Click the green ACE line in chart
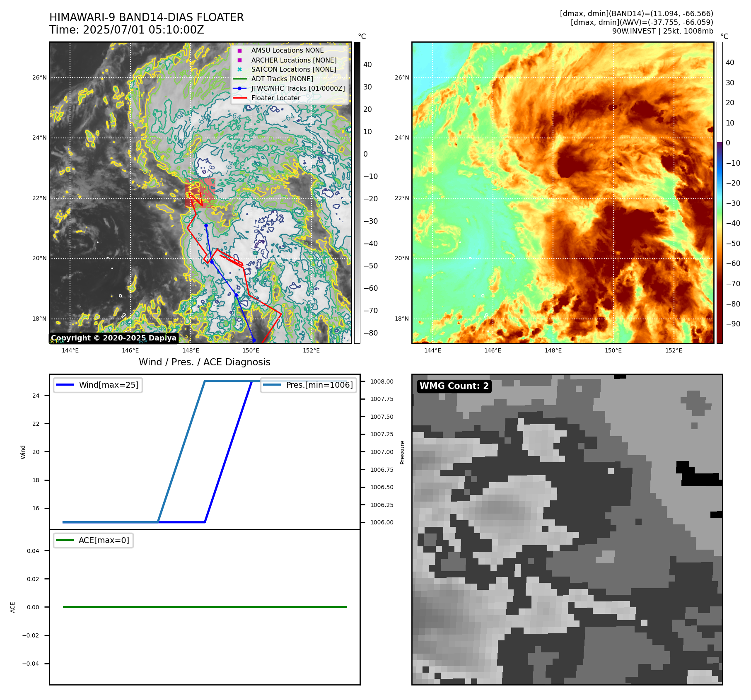Screen dimensions: 751x700 click(205, 607)
